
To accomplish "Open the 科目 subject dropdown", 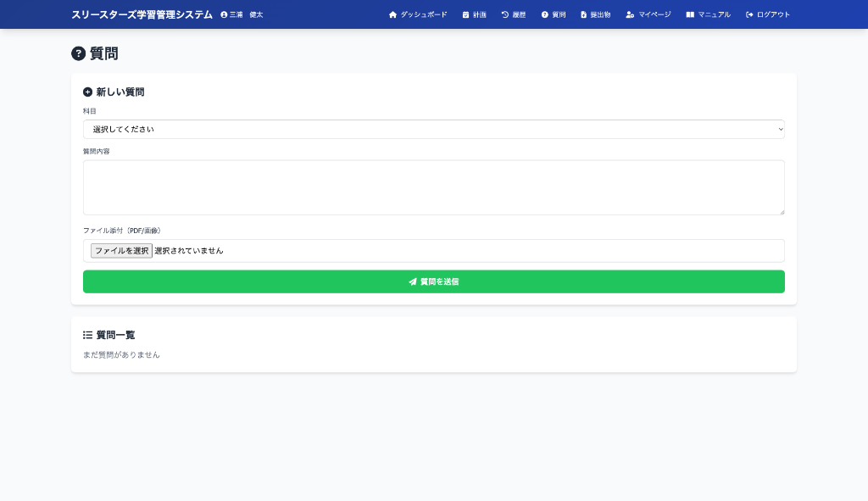I will coord(433,129).
